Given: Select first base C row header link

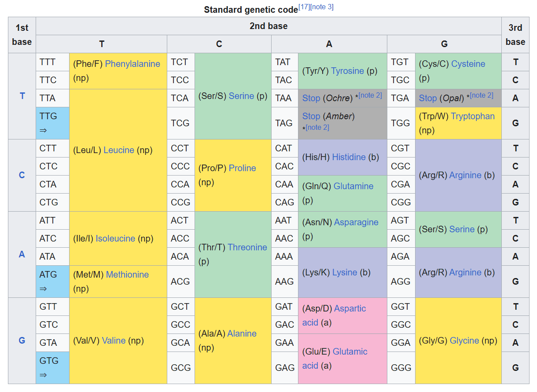Looking at the screenshot, I should (22, 175).
